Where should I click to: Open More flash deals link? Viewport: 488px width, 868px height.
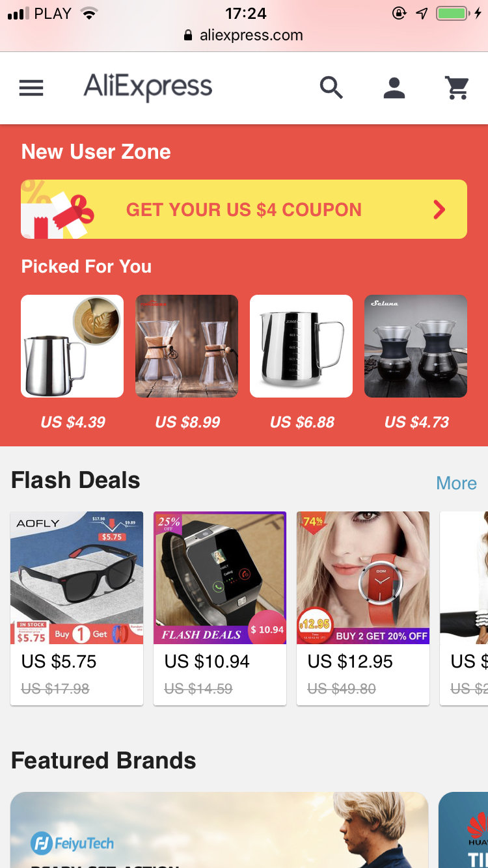456,483
